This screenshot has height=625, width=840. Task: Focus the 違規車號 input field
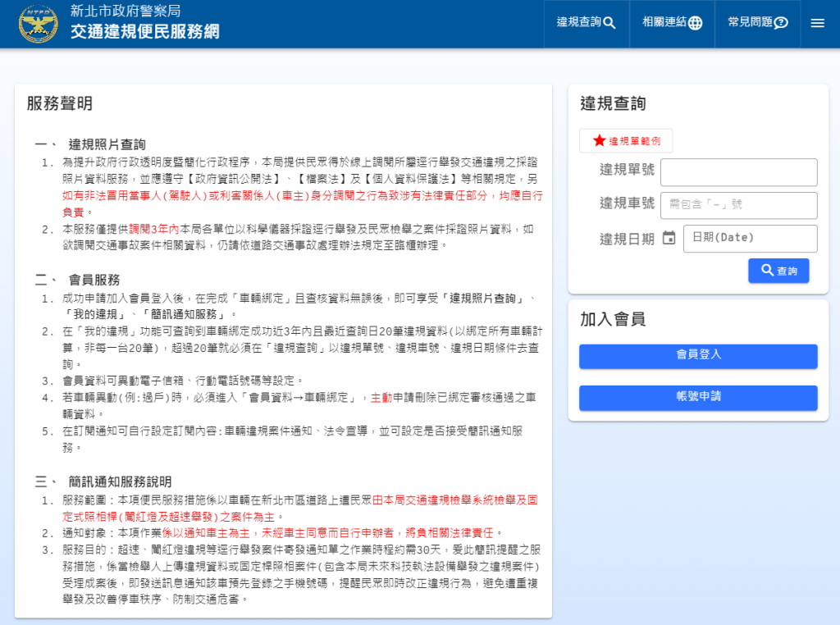pos(738,205)
